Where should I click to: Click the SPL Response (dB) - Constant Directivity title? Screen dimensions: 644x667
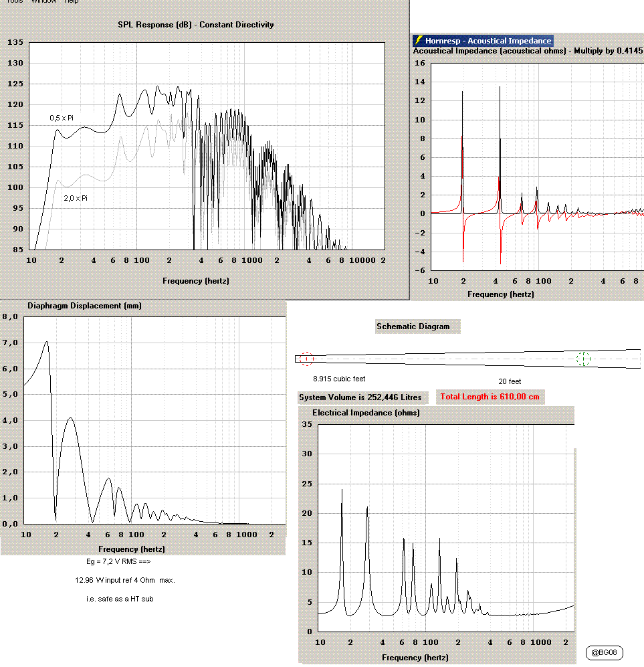click(x=195, y=25)
